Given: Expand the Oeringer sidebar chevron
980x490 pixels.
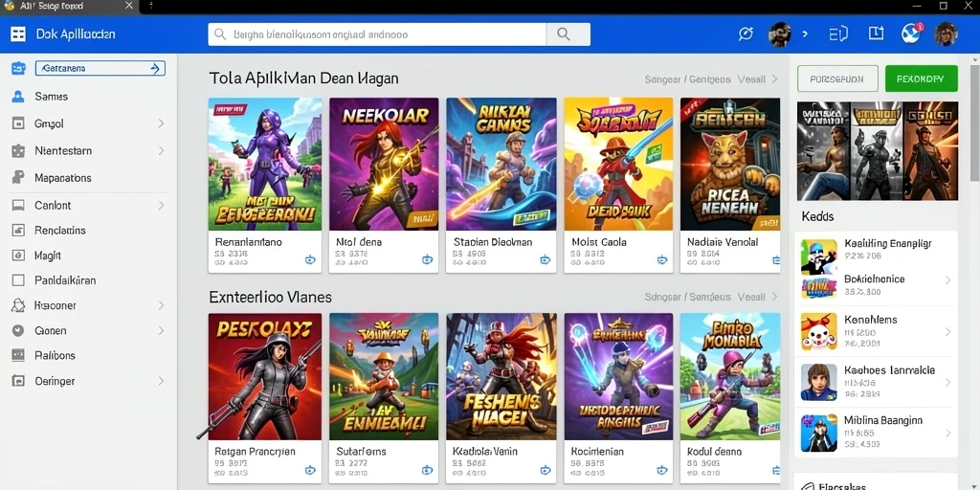Looking at the screenshot, I should pyautogui.click(x=161, y=381).
